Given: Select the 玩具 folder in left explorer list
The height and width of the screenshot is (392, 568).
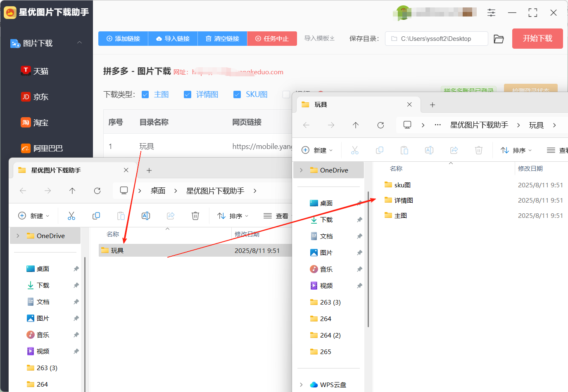Looking at the screenshot, I should pos(195,250).
